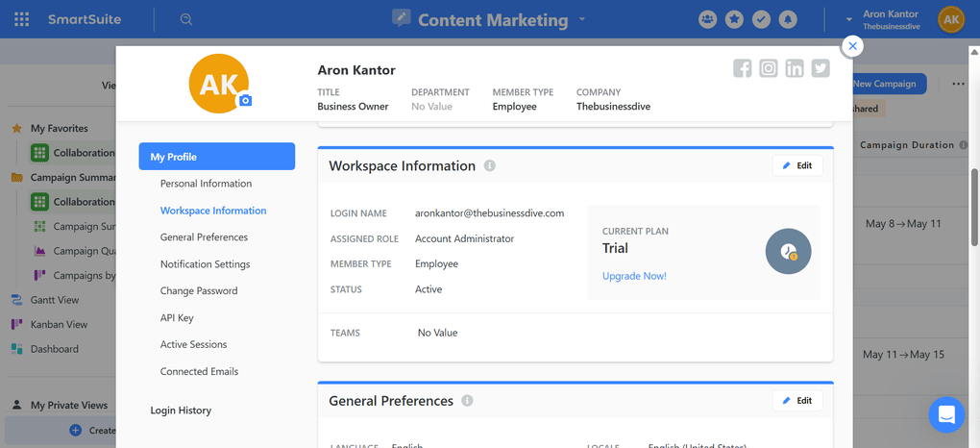Click the May 11 → May 15 cell
Viewport: 980px width, 448px height.
[903, 354]
